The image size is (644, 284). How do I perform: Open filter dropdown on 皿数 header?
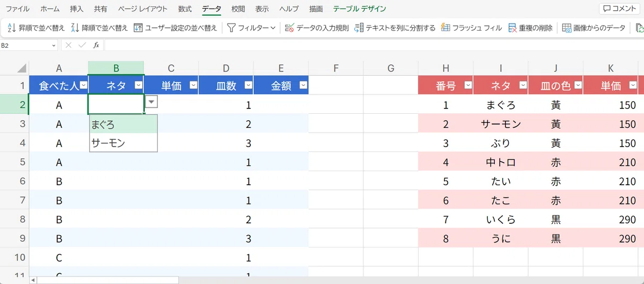click(248, 85)
